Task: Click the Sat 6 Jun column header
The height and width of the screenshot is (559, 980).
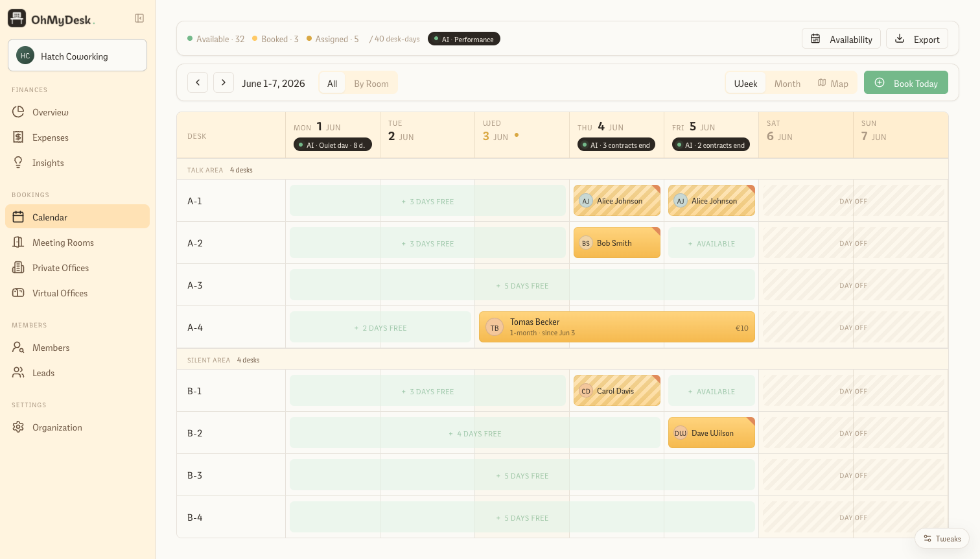Action: (x=806, y=135)
